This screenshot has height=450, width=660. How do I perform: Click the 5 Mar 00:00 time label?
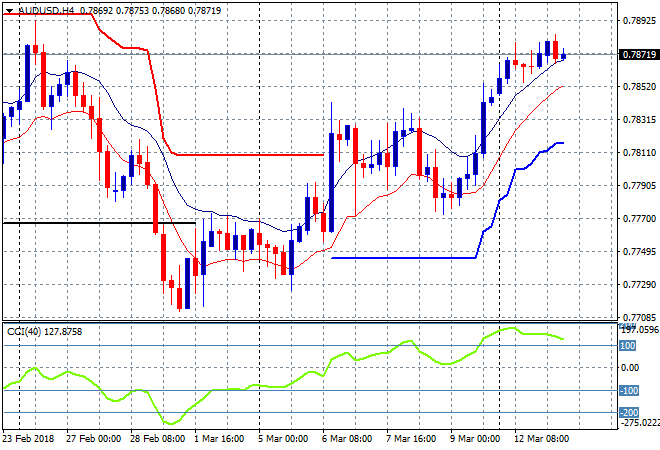point(283,439)
